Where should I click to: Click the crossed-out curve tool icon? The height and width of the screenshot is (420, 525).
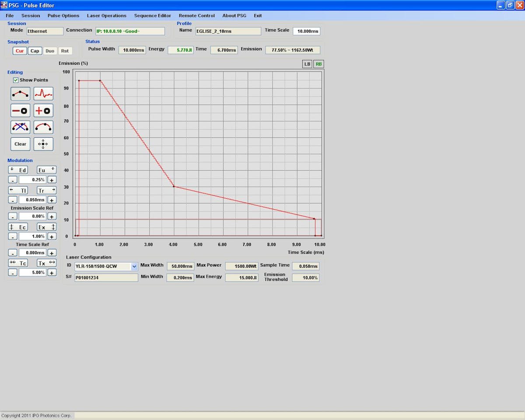point(20,127)
